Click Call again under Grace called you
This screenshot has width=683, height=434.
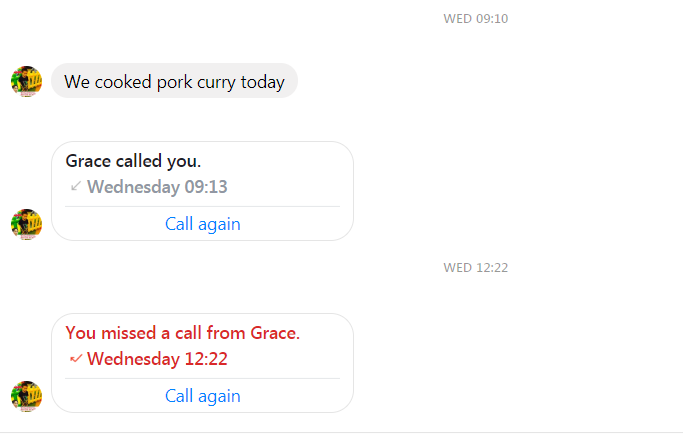(x=203, y=224)
